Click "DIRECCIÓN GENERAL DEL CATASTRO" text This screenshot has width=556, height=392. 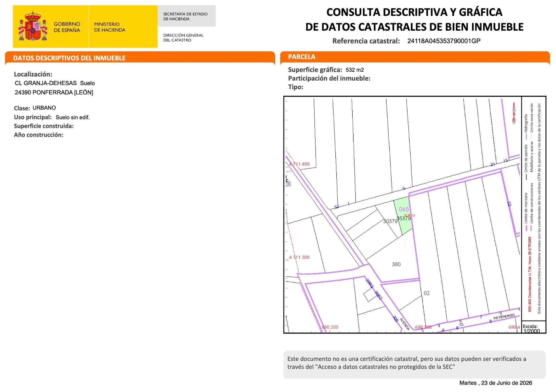[x=183, y=38]
